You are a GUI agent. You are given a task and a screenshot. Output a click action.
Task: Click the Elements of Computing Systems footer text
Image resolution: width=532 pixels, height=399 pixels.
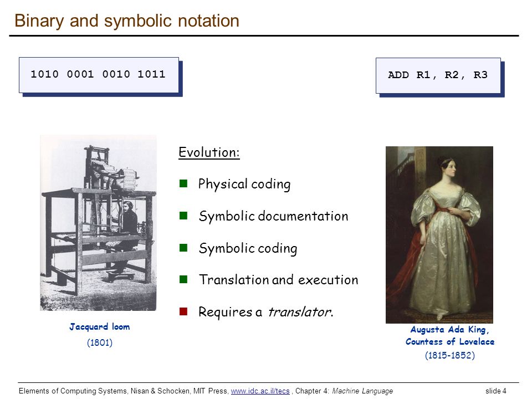click(73, 391)
